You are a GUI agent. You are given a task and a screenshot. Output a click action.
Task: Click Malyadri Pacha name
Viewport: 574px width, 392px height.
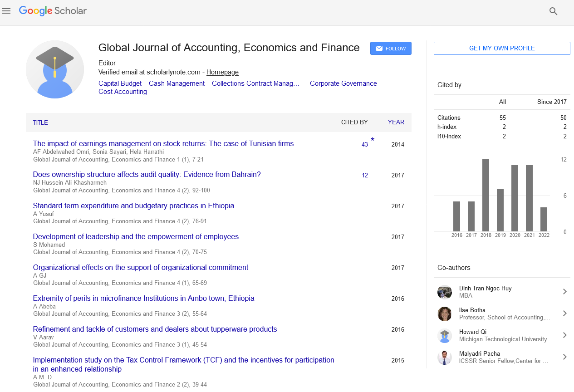point(479,353)
